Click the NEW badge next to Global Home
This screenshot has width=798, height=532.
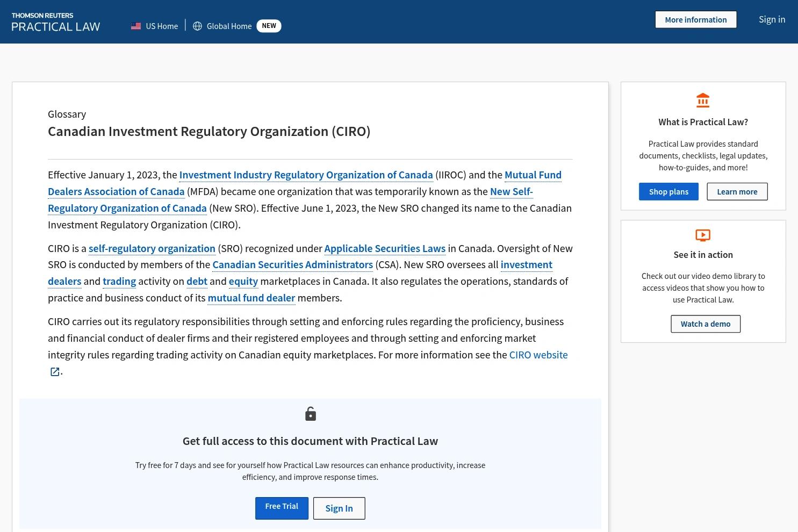coord(269,26)
